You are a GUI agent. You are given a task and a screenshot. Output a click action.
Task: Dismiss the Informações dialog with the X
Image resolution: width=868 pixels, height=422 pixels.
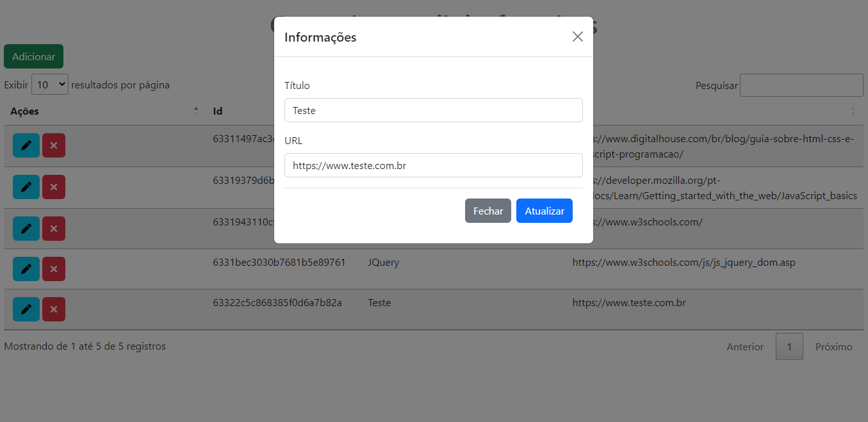(x=577, y=37)
